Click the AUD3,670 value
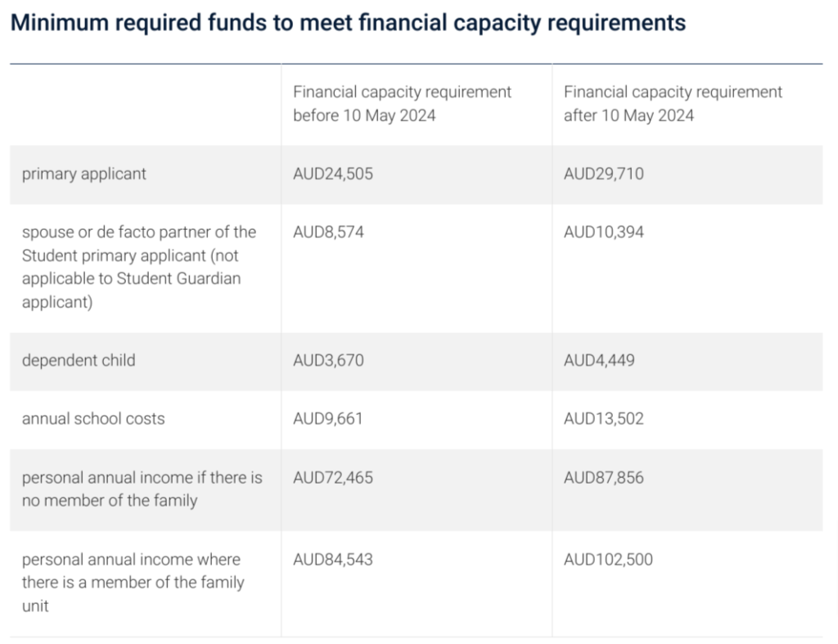This screenshot has width=838, height=644. [x=328, y=360]
